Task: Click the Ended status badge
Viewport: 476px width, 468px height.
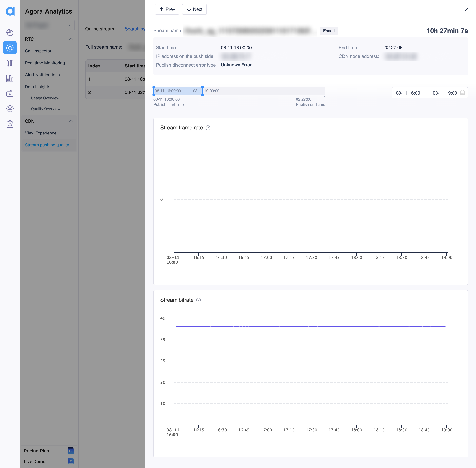Action: pyautogui.click(x=329, y=31)
